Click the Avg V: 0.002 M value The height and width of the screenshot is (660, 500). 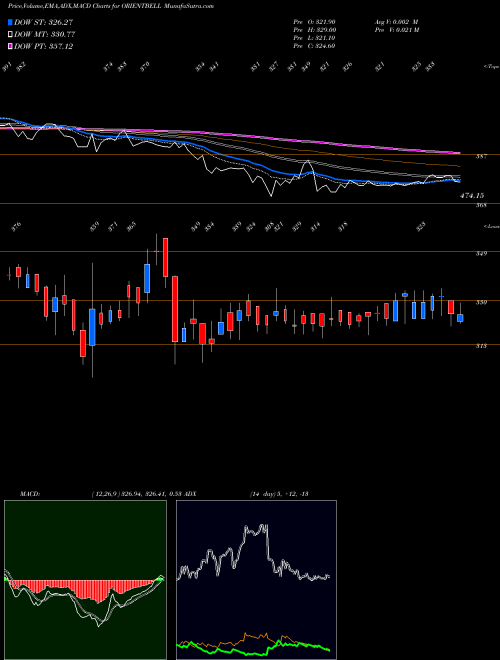396,22
